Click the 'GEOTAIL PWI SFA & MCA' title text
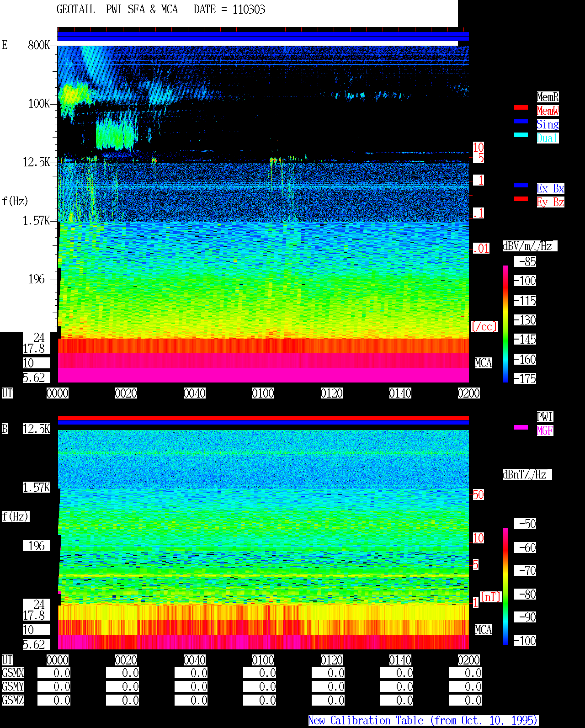The image size is (585, 728). coord(117,10)
